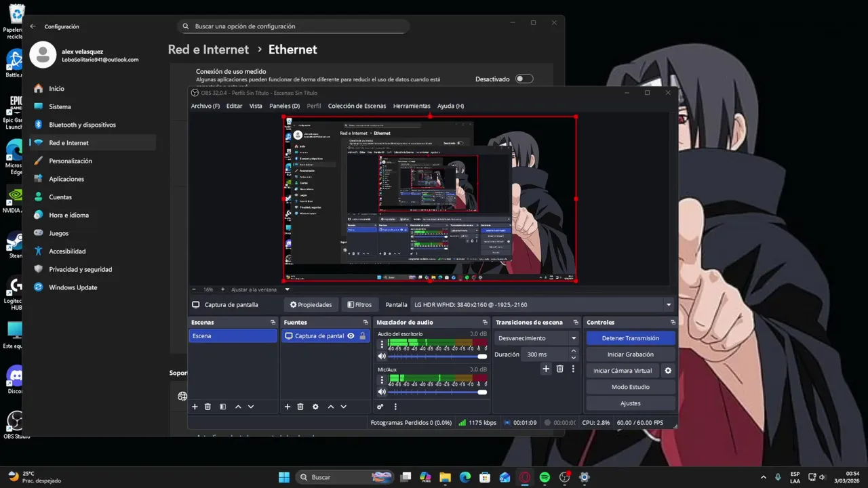Toggle Conexión de uso medido switch
This screenshot has height=488, width=868.
[524, 79]
